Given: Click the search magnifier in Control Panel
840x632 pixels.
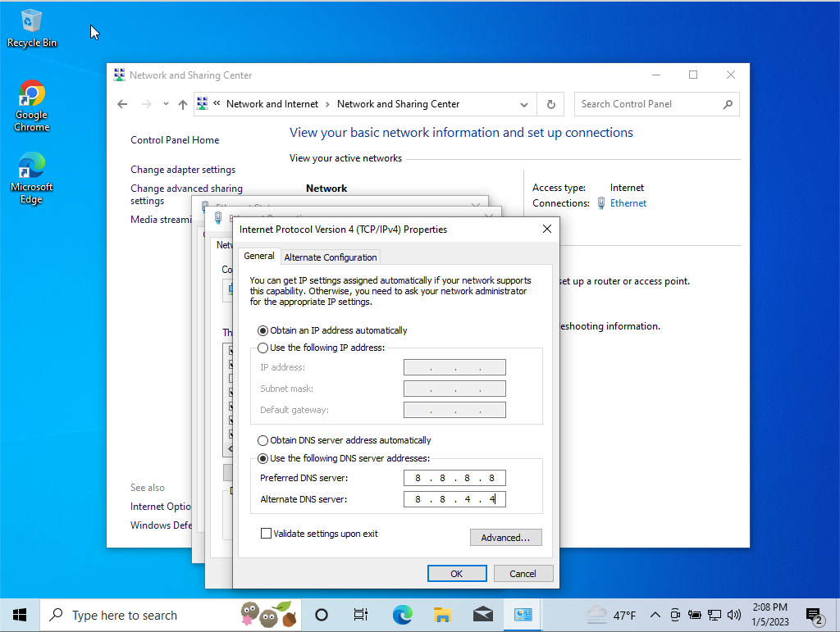Looking at the screenshot, I should coord(728,104).
